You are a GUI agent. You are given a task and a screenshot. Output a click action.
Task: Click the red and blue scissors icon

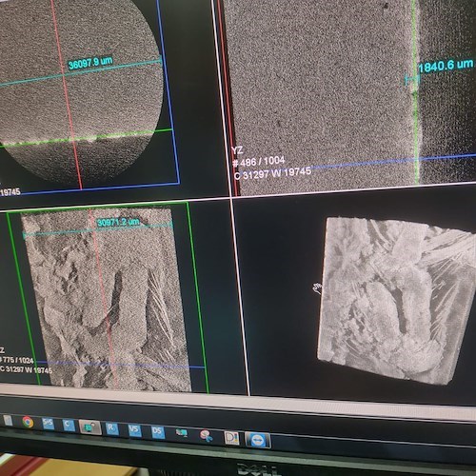click(206, 436)
